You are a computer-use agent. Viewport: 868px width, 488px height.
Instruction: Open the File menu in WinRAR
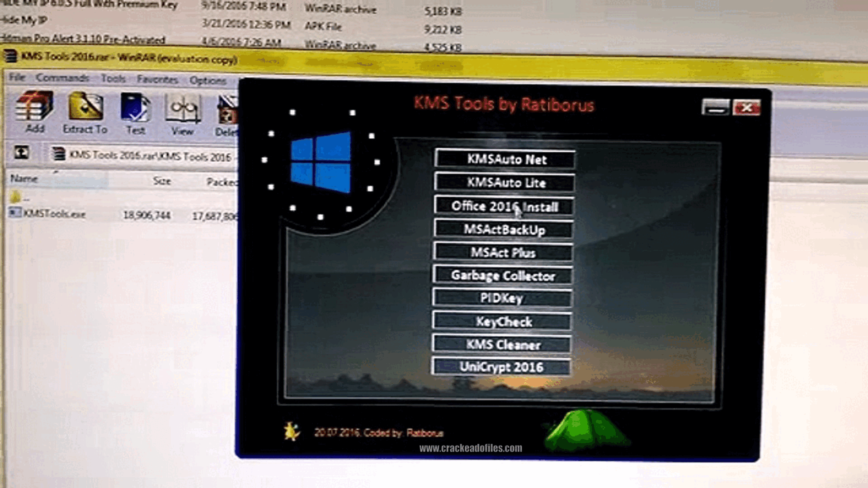point(17,77)
